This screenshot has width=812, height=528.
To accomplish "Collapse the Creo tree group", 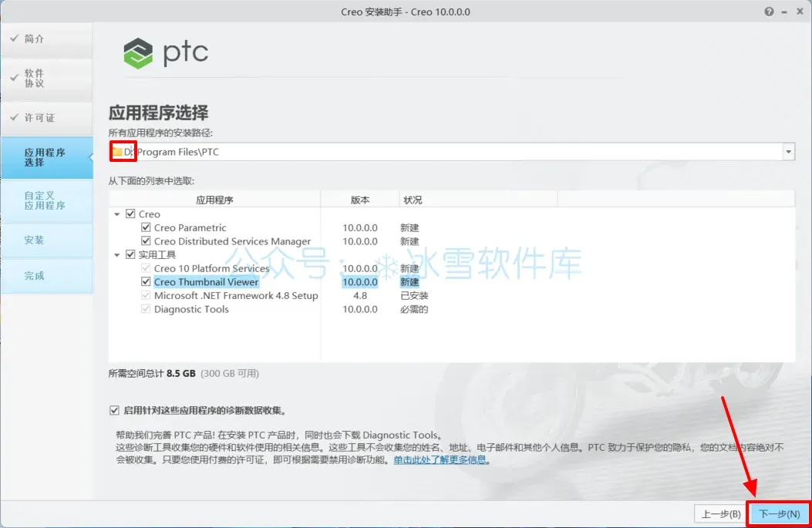I will point(117,214).
